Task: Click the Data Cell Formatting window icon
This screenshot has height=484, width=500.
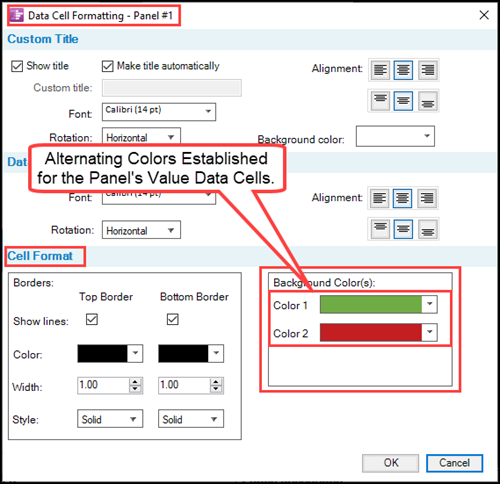Action: click(x=16, y=15)
